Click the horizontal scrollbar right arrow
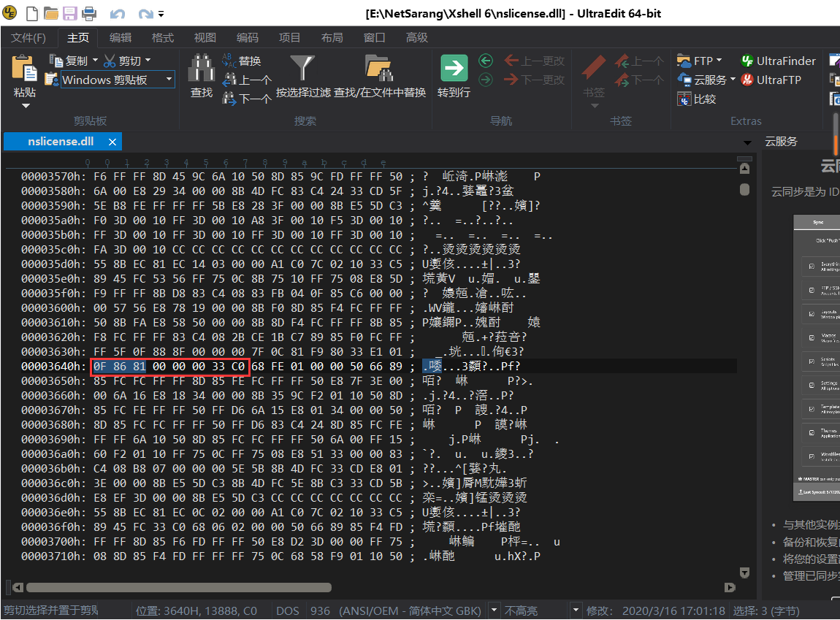This screenshot has height=620, width=840. click(730, 586)
